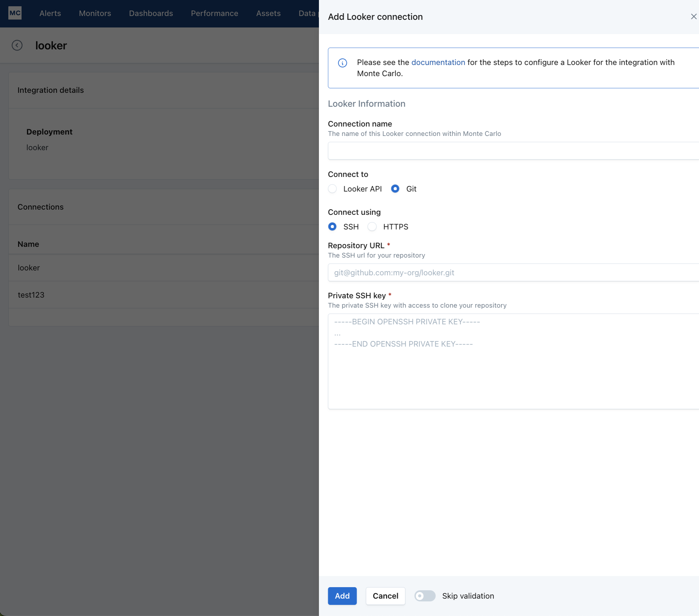The image size is (699, 616).
Task: Open the Monitors menu item
Action: (x=95, y=13)
